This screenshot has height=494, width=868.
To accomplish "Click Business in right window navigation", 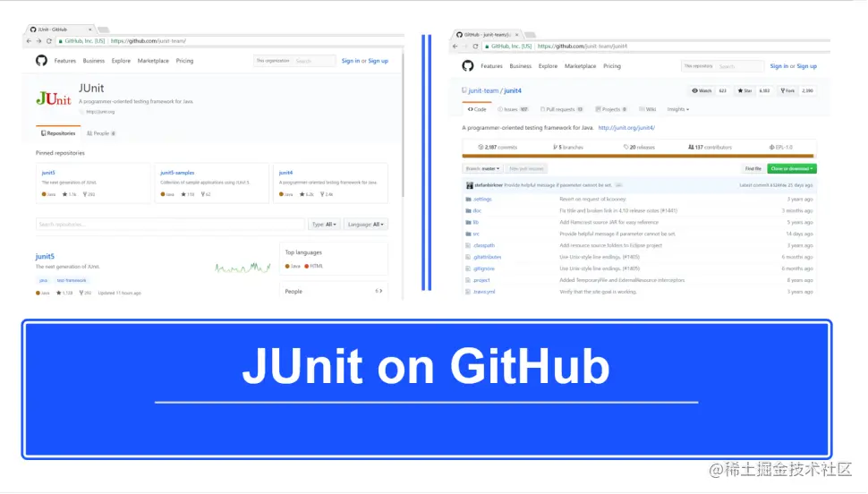I will click(521, 66).
